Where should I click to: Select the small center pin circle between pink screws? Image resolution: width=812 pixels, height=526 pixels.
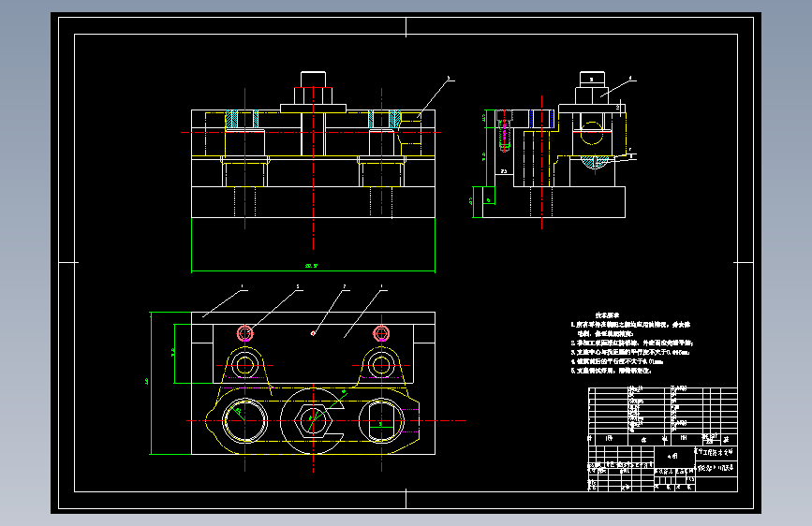tap(313, 333)
